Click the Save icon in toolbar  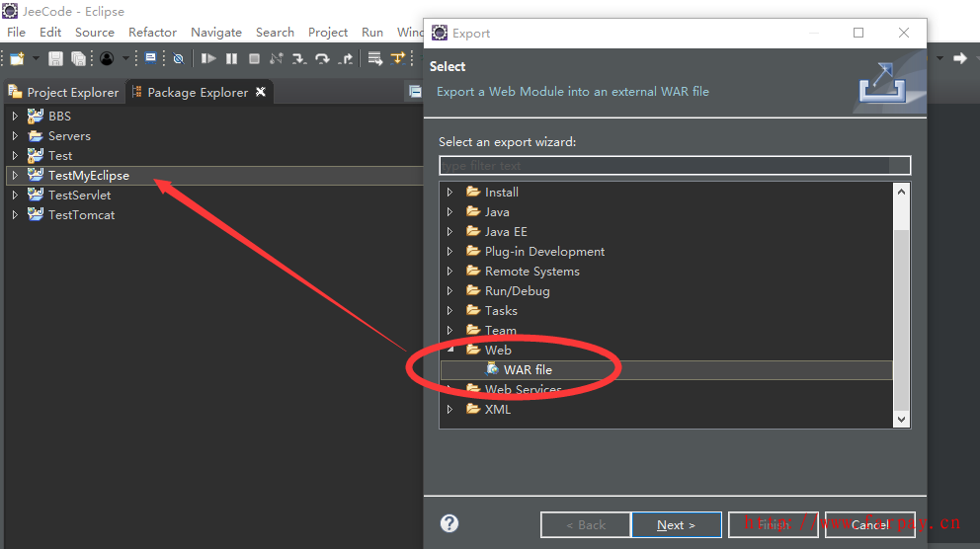coord(55,59)
